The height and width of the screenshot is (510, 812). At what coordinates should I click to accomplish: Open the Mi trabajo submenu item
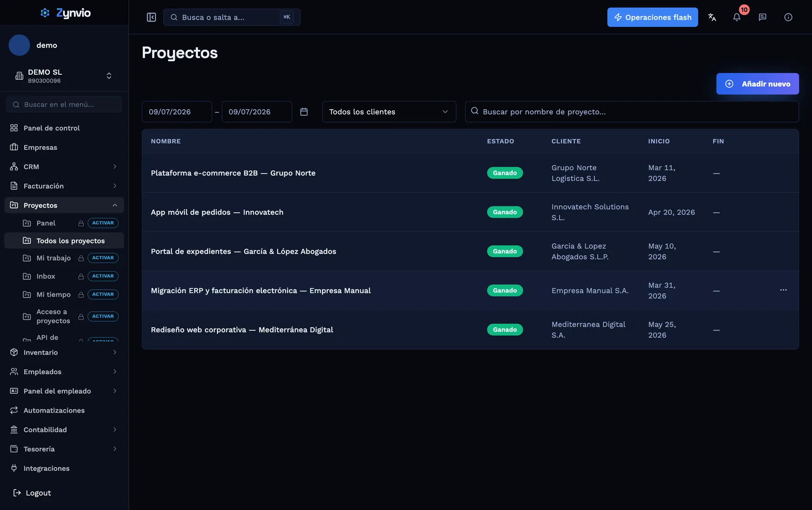(54, 258)
